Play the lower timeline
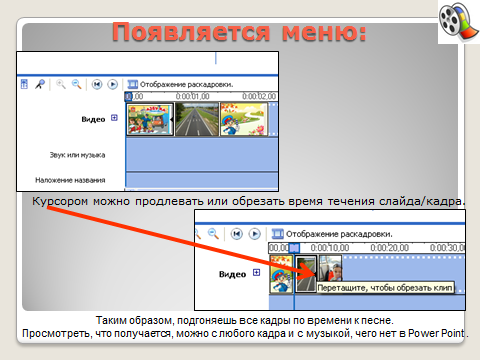This screenshot has width=480, height=360. point(255,234)
